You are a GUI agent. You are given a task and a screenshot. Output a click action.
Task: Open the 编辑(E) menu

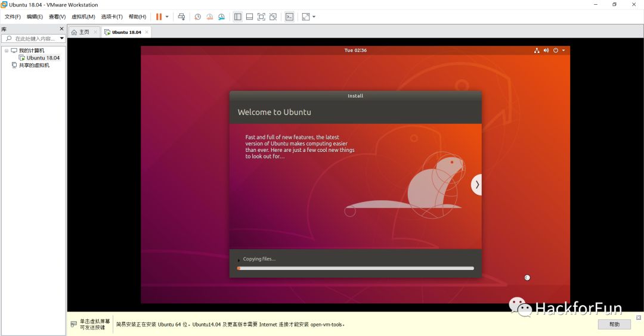[x=35, y=17]
